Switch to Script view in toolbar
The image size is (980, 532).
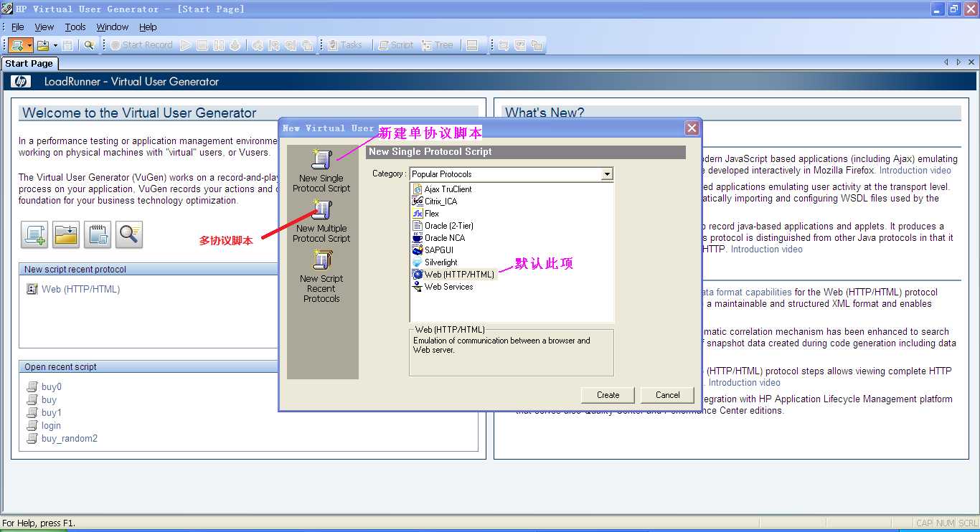pos(396,45)
